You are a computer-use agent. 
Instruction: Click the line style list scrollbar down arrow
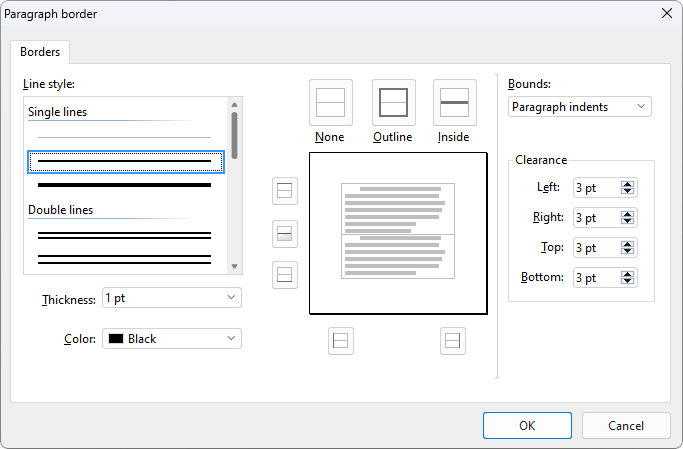[x=235, y=266]
